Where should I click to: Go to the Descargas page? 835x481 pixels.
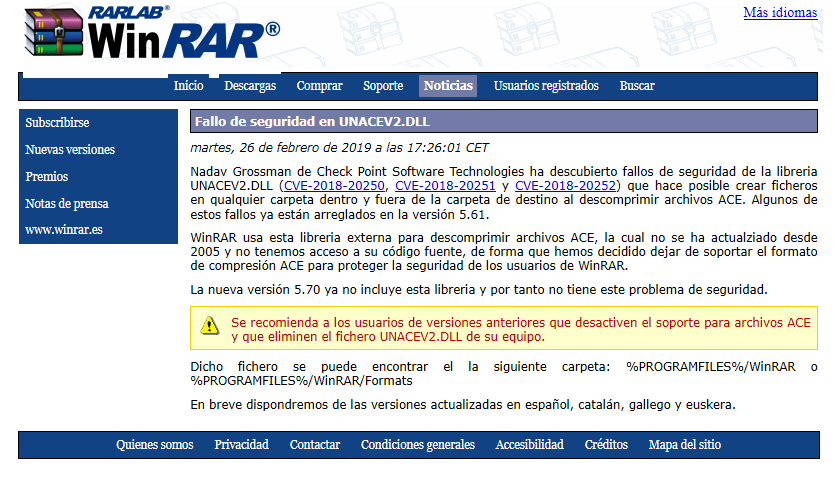point(250,86)
